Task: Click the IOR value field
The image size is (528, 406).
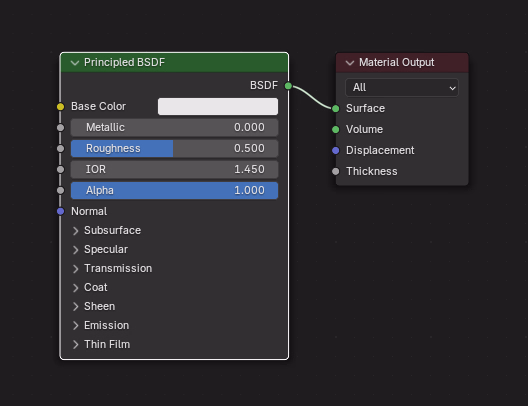Action: pyautogui.click(x=174, y=169)
